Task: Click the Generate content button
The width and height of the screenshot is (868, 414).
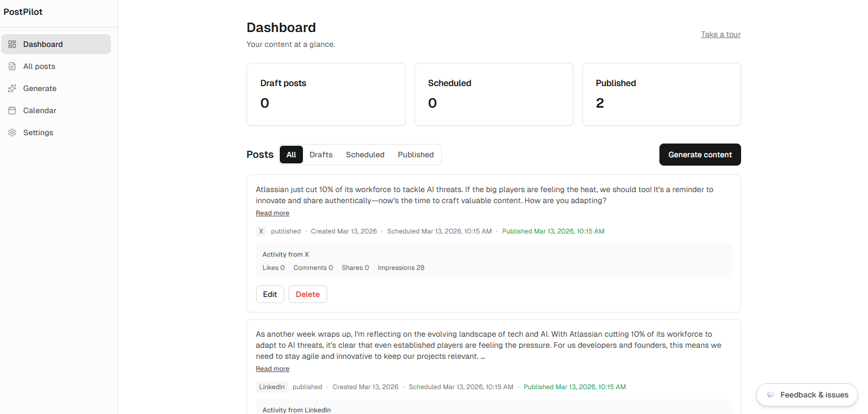Action: point(700,155)
